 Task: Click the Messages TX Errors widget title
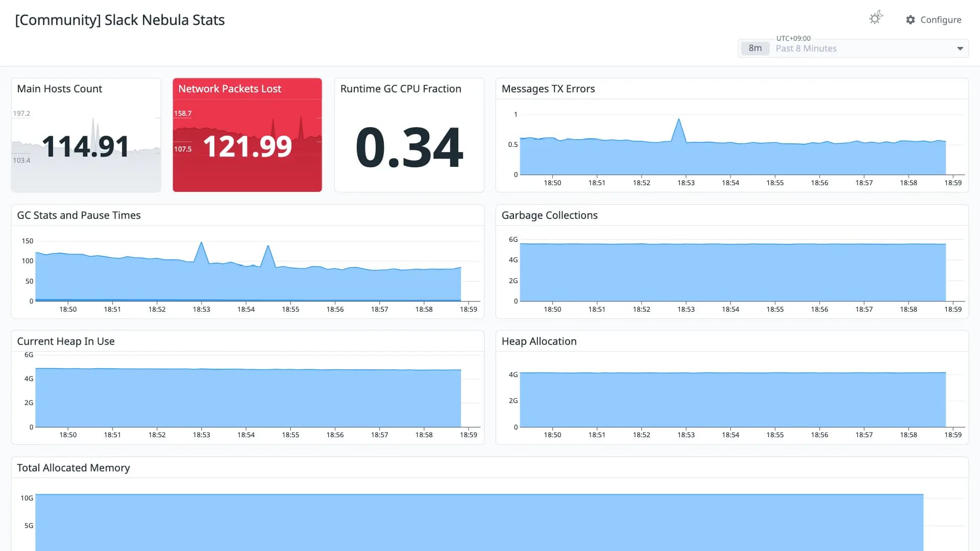(548, 89)
